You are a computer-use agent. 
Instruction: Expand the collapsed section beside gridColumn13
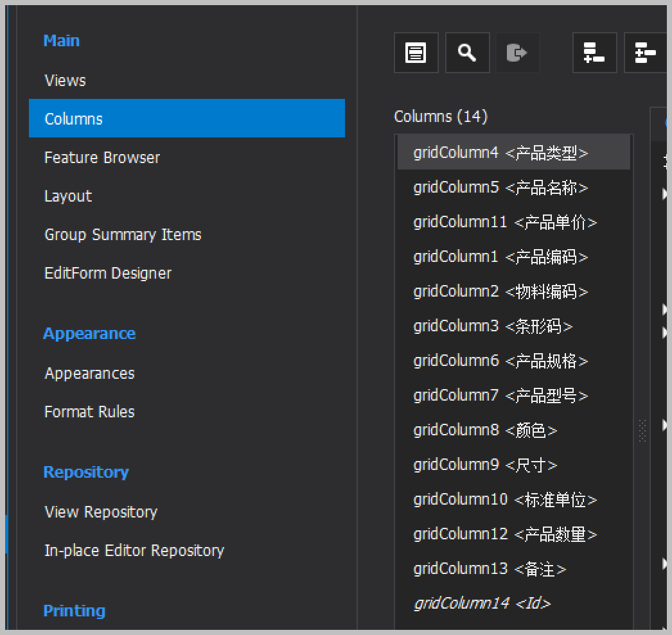[x=664, y=564]
